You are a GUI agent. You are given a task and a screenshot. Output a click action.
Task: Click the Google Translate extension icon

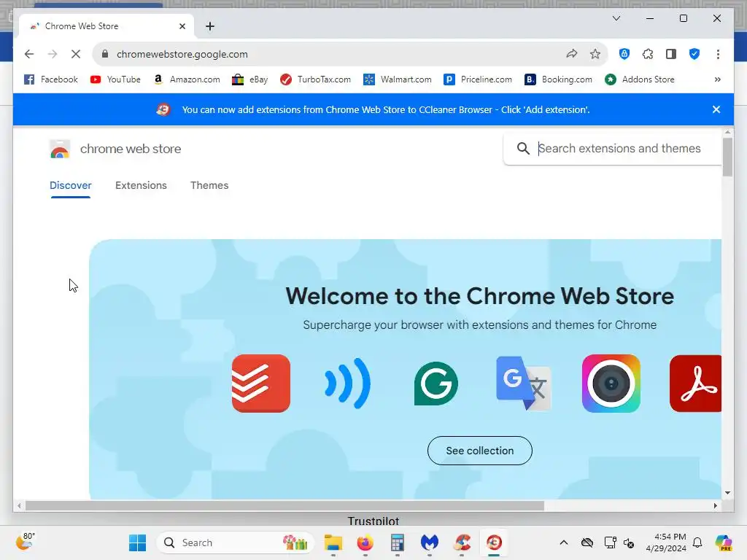click(524, 384)
